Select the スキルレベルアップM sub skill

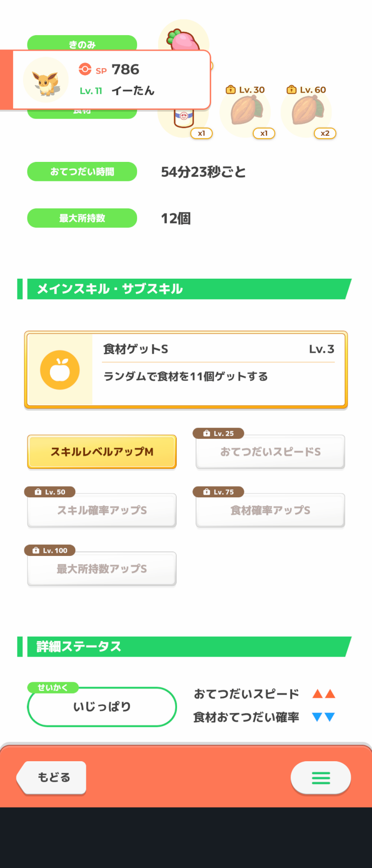[x=102, y=452]
